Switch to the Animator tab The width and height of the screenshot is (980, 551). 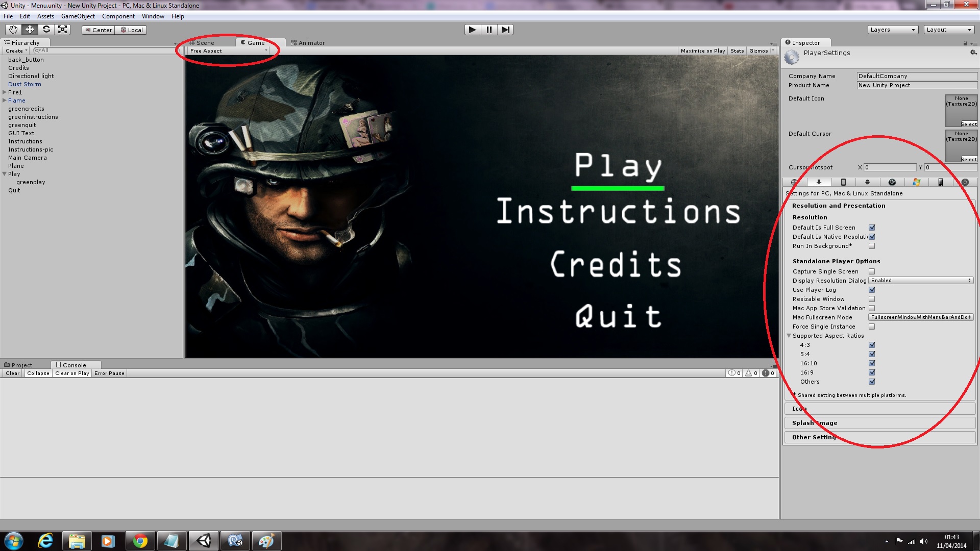click(x=308, y=43)
